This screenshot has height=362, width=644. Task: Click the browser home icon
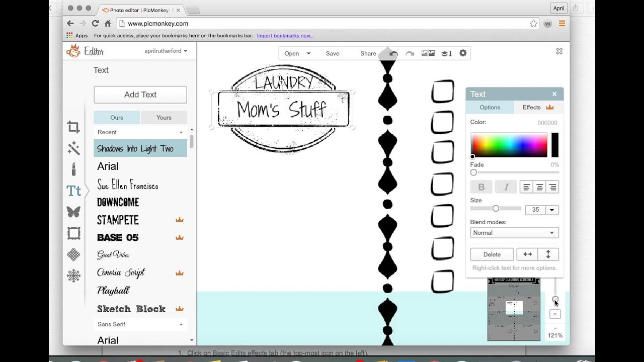[x=108, y=23]
